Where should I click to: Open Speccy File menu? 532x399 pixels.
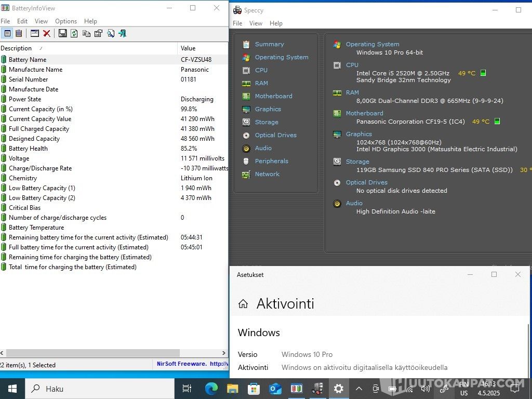(237, 23)
